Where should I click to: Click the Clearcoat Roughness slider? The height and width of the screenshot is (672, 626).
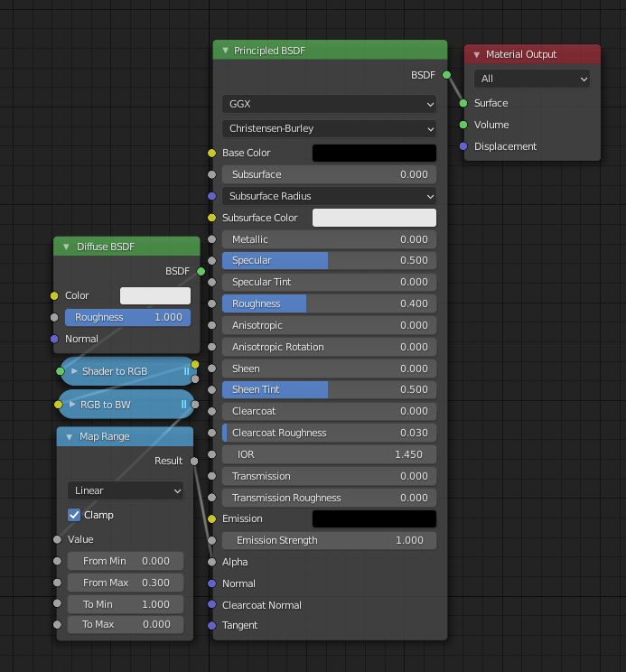click(329, 433)
